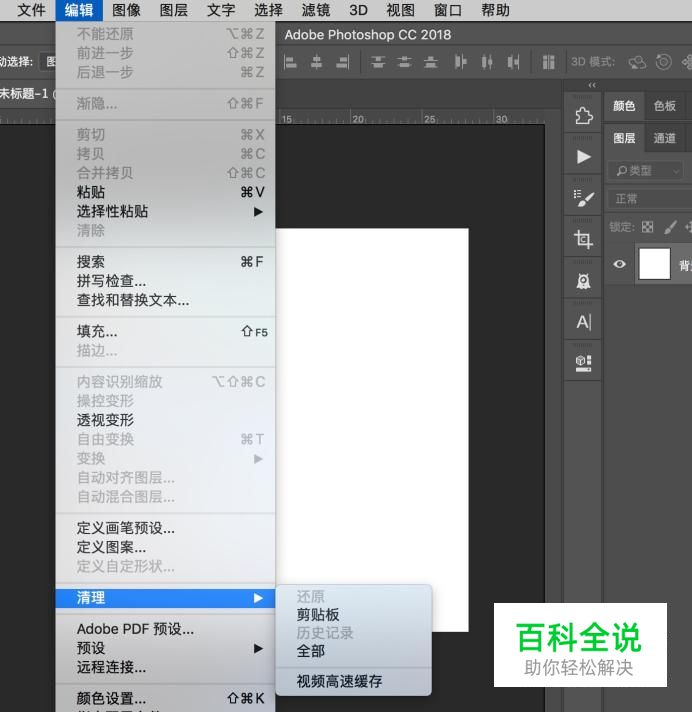Image resolution: width=692 pixels, height=712 pixels.
Task: Open the crop-shaped panel icon
Action: tap(583, 239)
